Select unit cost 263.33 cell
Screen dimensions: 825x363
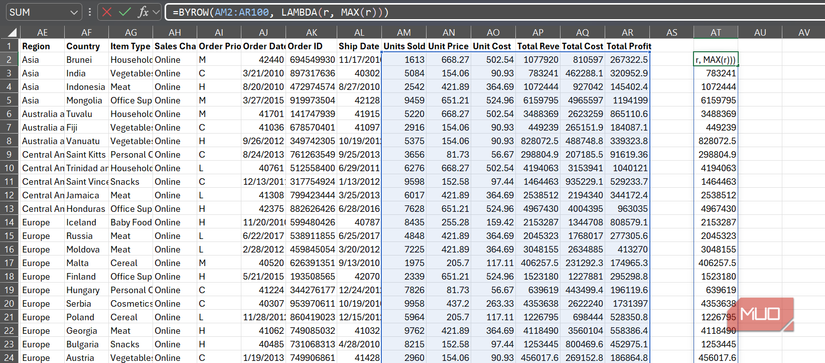click(493, 304)
